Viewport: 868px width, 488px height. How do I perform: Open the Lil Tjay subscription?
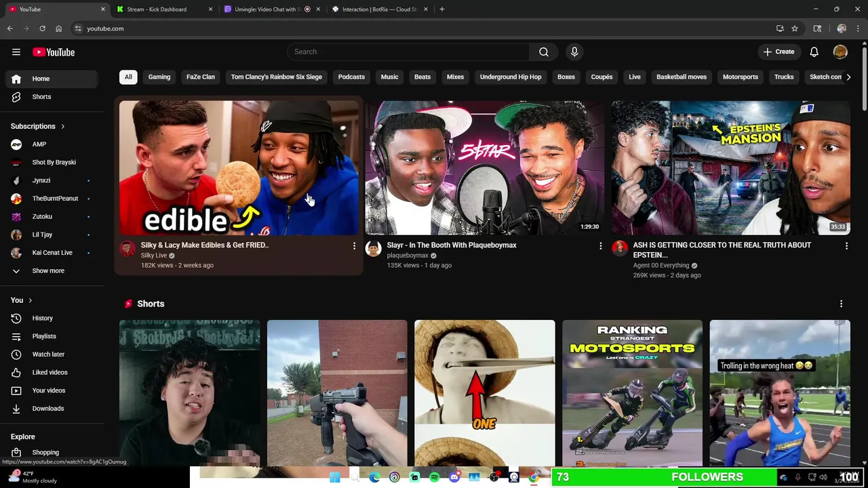point(52,235)
